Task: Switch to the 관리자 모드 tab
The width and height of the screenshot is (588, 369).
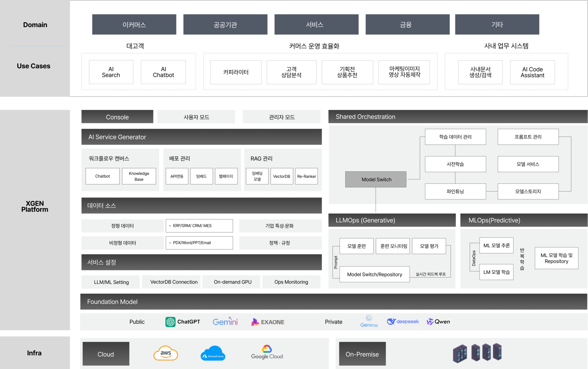Action: pos(281,117)
